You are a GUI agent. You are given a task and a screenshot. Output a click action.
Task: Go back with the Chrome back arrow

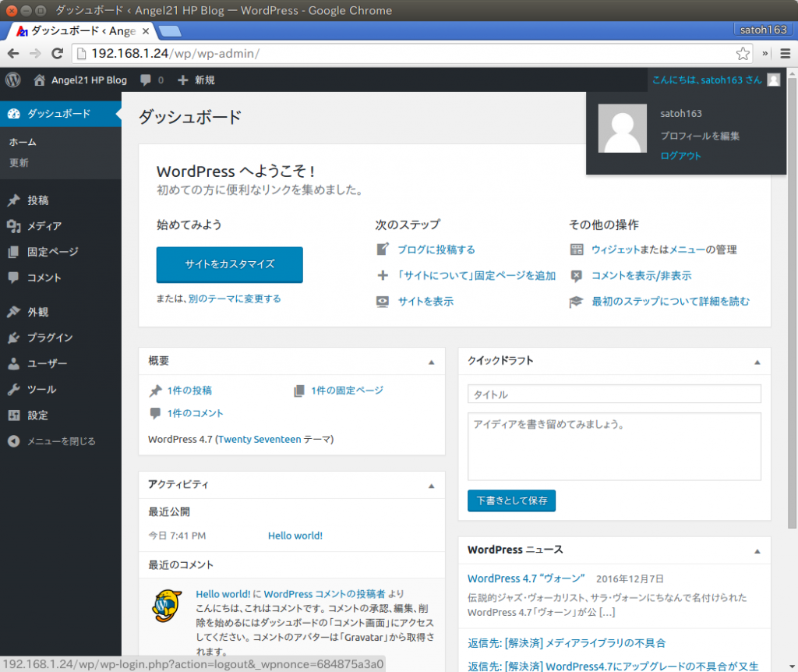pyautogui.click(x=14, y=54)
